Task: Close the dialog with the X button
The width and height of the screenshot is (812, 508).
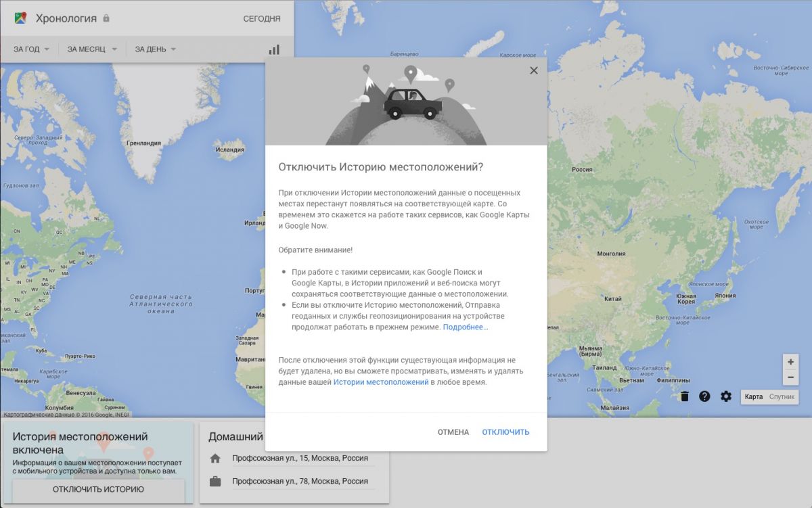Action: 534,70
